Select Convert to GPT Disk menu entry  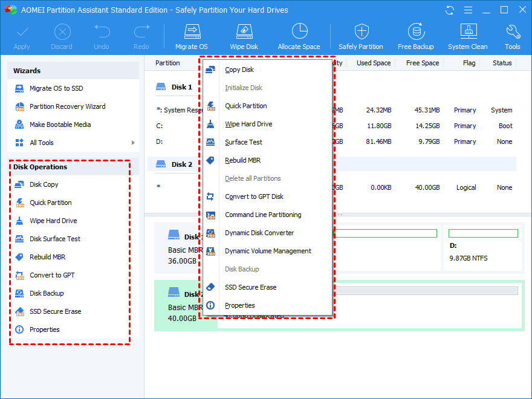(x=254, y=196)
